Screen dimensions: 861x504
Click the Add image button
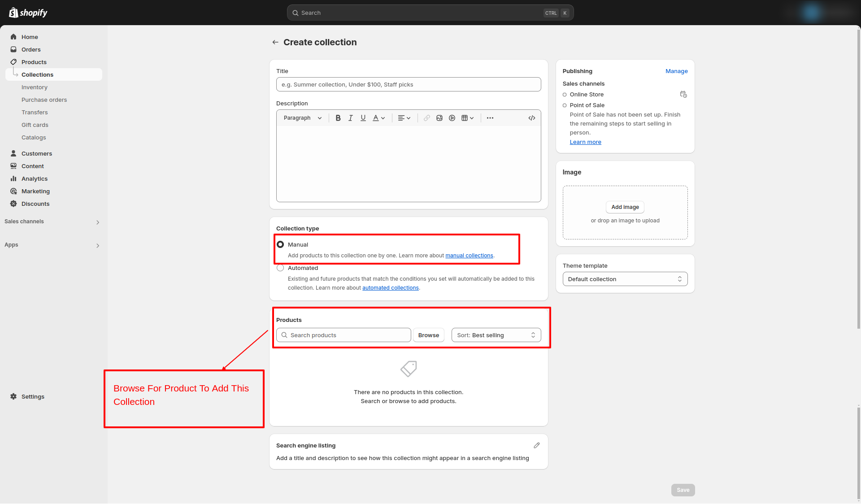pyautogui.click(x=625, y=207)
